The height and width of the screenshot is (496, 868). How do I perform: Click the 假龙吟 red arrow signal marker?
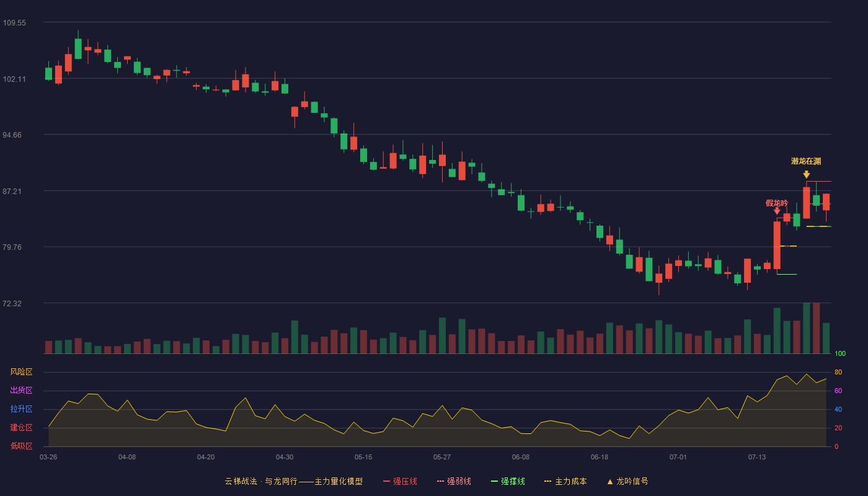777,211
